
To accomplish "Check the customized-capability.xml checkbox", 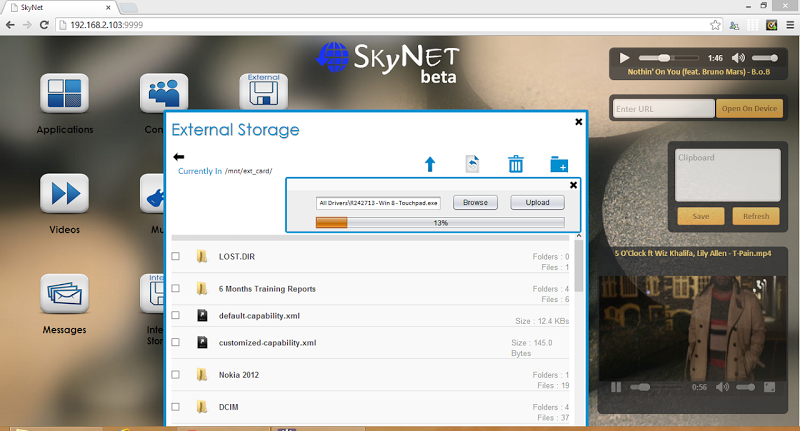I will [x=176, y=342].
